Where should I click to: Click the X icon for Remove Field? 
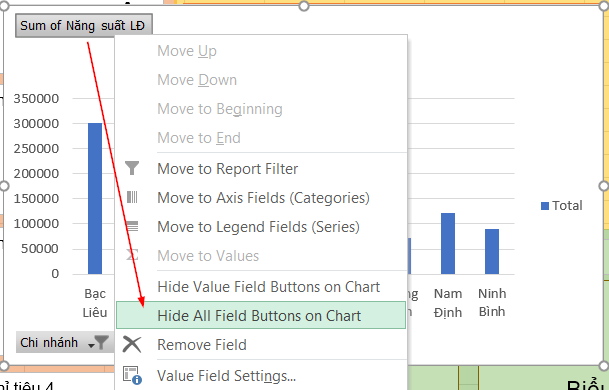[x=132, y=344]
